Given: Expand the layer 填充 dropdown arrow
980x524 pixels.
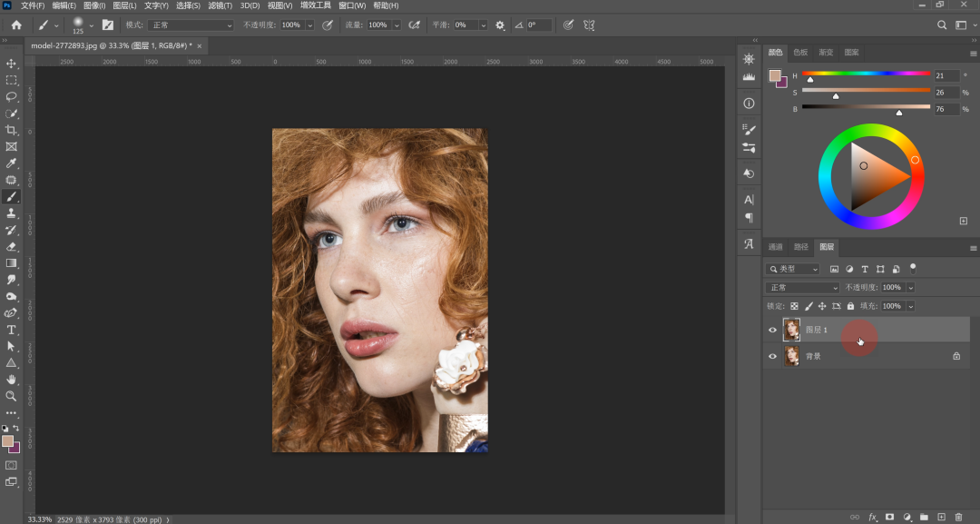Looking at the screenshot, I should 911,306.
